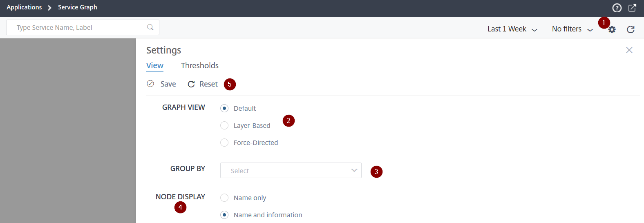Expand the Group By select box
Screen dimensions: 644x223
[291, 170]
